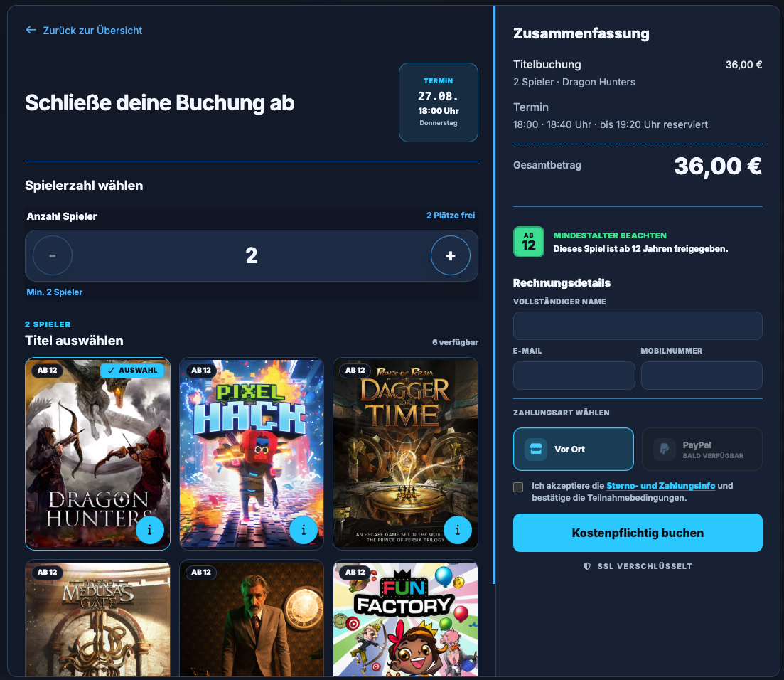Select the Beyond Medusa's Gate card
The image size is (784, 680).
[x=97, y=618]
